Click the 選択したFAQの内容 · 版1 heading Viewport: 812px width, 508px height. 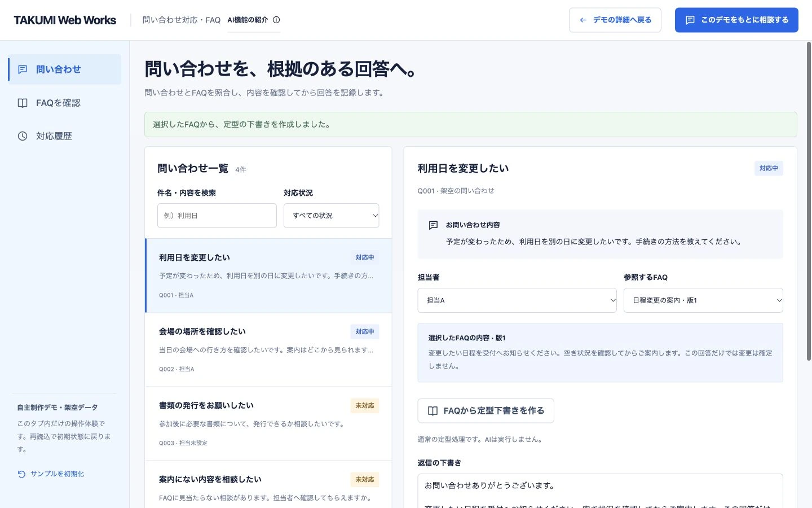click(x=467, y=338)
